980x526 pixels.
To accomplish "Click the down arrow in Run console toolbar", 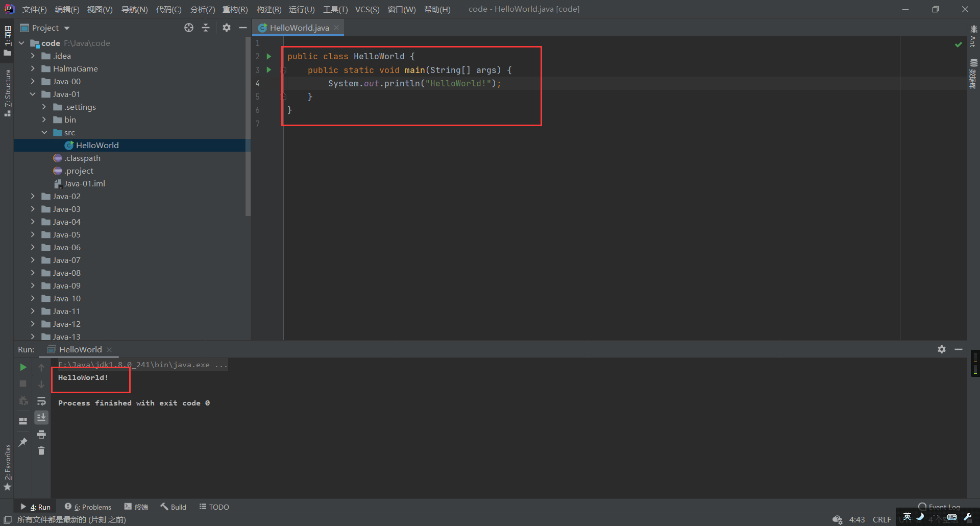I will pyautogui.click(x=41, y=384).
